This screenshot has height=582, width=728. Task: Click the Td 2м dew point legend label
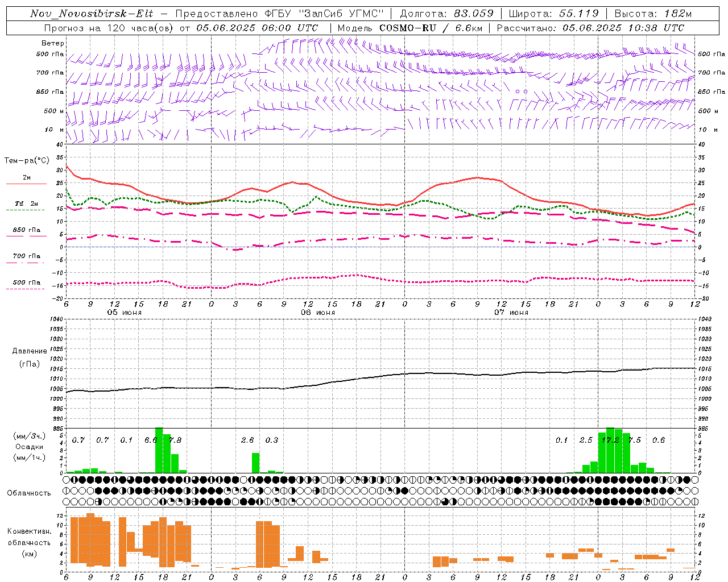click(x=26, y=203)
